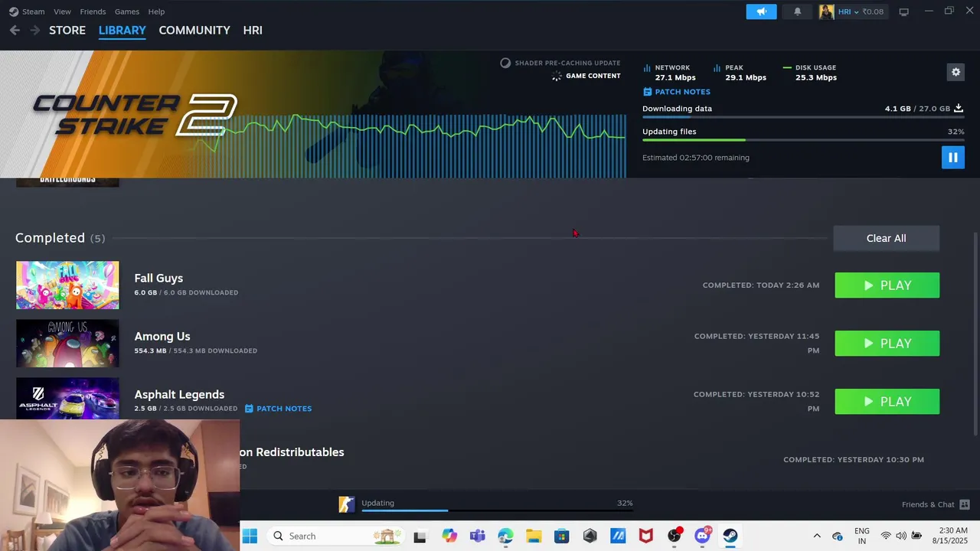Open File Explorer from the taskbar

click(x=534, y=536)
